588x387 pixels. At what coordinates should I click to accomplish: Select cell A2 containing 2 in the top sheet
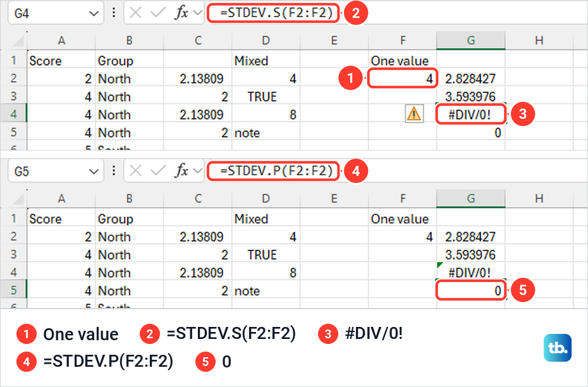tap(61, 78)
